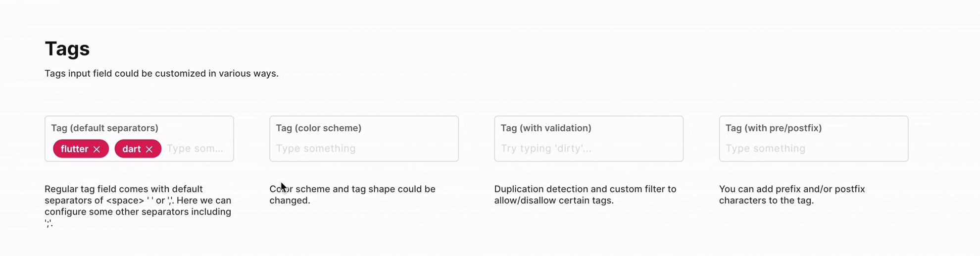Screen dimensions: 980x256
Task: Click the 'Regular tag field comes with default' paragraph
Action: 124,189
